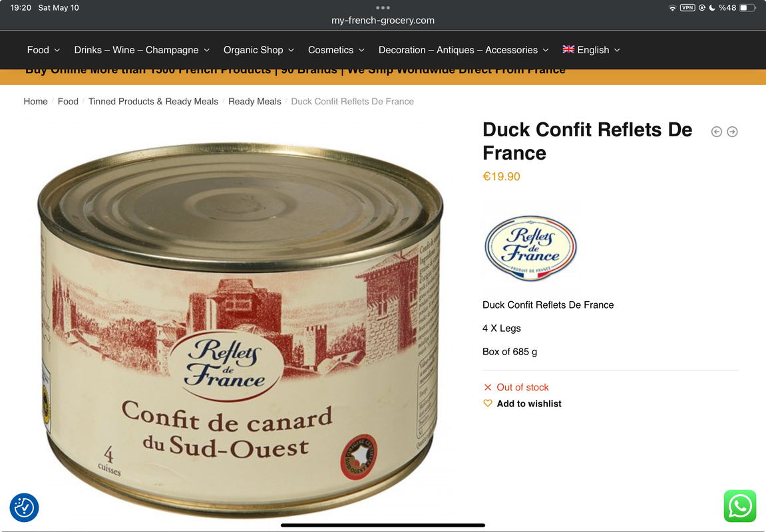Expand the Food dropdown menu

[43, 50]
